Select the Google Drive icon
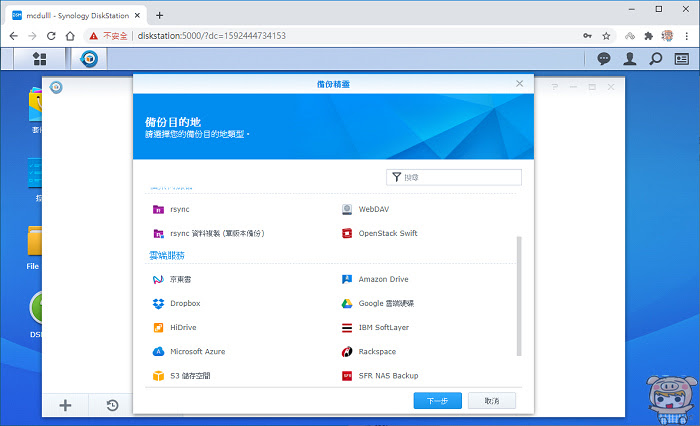 click(347, 303)
